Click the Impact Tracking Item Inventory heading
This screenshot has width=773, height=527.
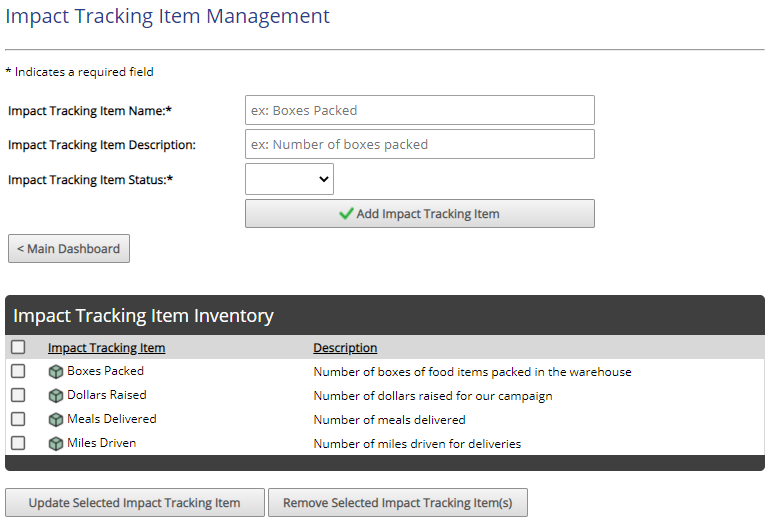click(143, 316)
